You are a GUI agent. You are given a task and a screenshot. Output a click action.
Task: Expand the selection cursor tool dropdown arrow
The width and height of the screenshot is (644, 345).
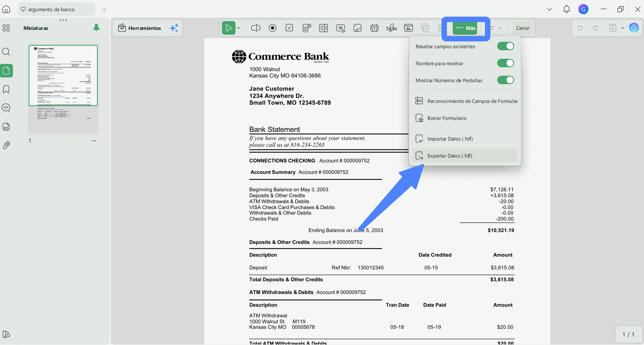click(x=239, y=28)
